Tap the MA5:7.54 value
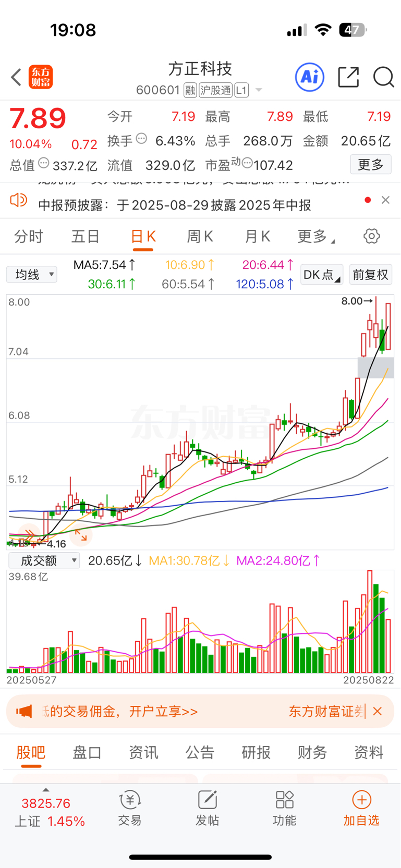401x868 pixels. [104, 265]
